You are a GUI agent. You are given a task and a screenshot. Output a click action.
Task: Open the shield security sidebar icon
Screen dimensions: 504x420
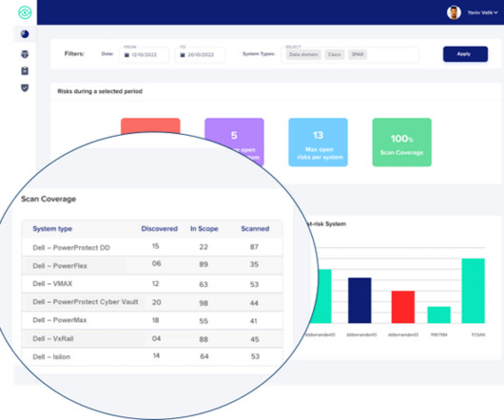click(25, 87)
